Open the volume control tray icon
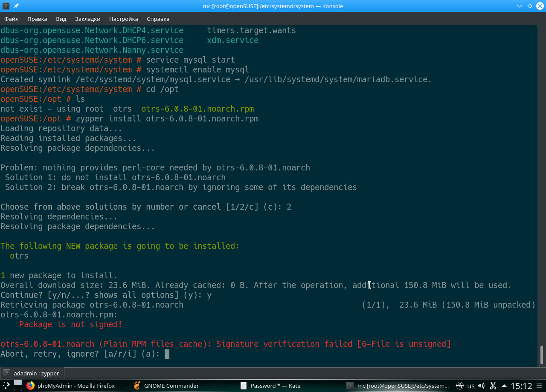Screen dimensions: 546x392 click(482, 386)
